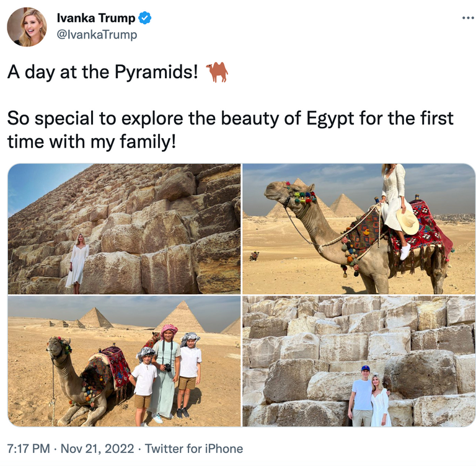The height and width of the screenshot is (466, 476).
Task: Open the bottom-left children with camel photo
Action: pos(124,361)
